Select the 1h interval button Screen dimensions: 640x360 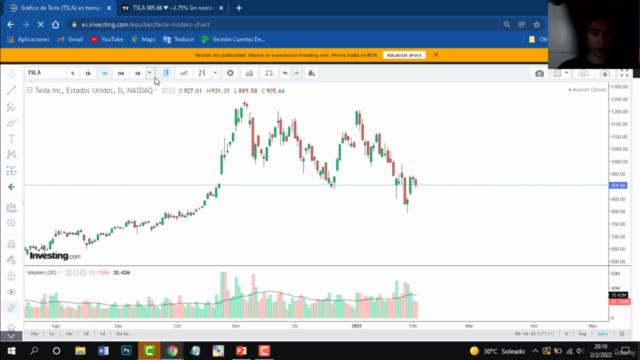coord(88,73)
